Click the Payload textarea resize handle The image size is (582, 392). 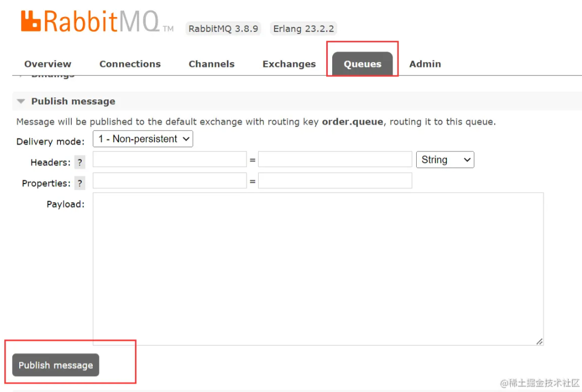(x=539, y=341)
